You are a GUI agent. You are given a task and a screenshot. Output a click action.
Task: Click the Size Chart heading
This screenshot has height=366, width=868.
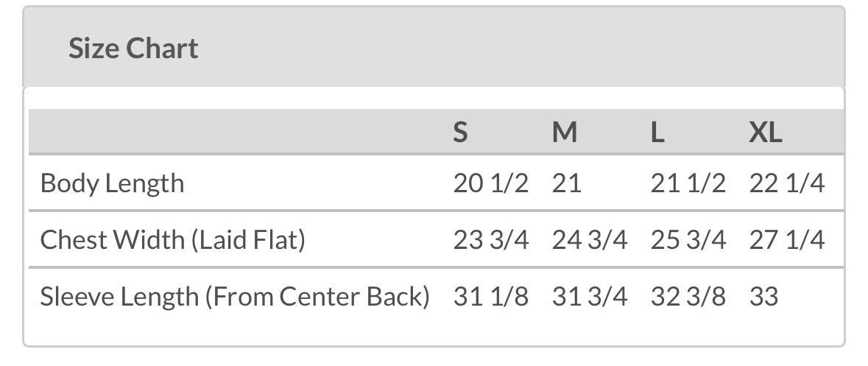pos(133,49)
